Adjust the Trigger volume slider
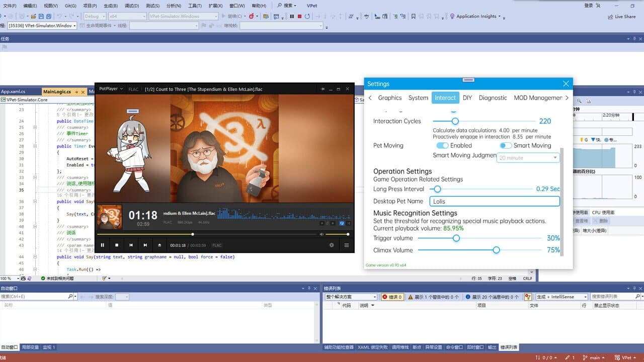Image resolution: width=644 pixels, height=362 pixels. coord(480,238)
